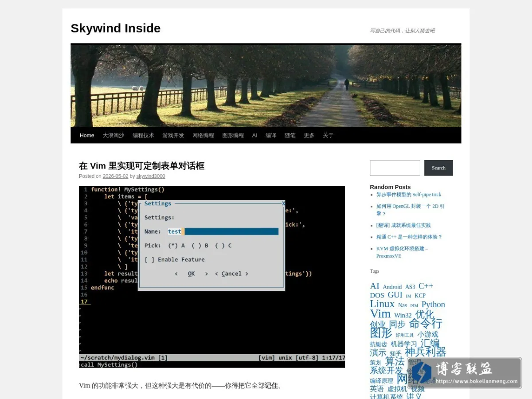Select the C++ tag
The width and height of the screenshot is (532, 399).
coord(426,286)
